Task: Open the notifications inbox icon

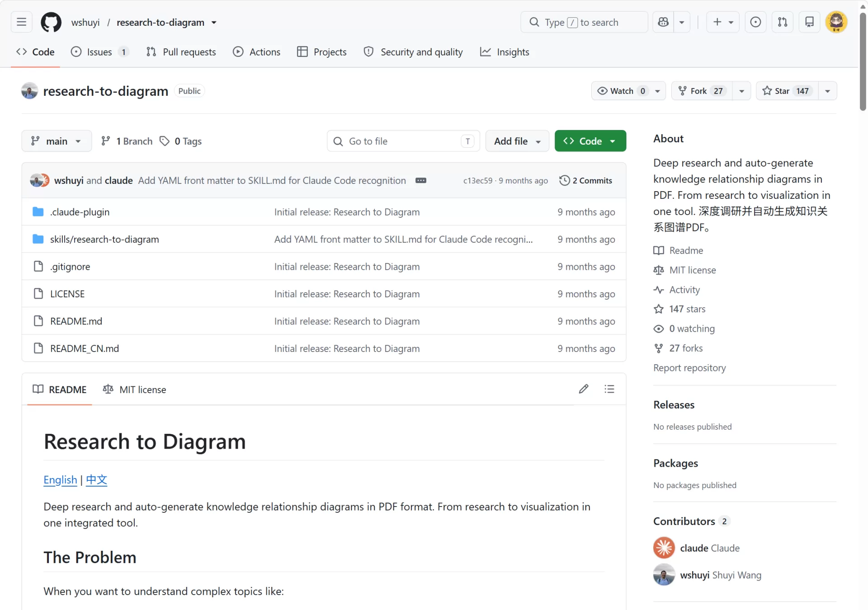Action: [809, 22]
